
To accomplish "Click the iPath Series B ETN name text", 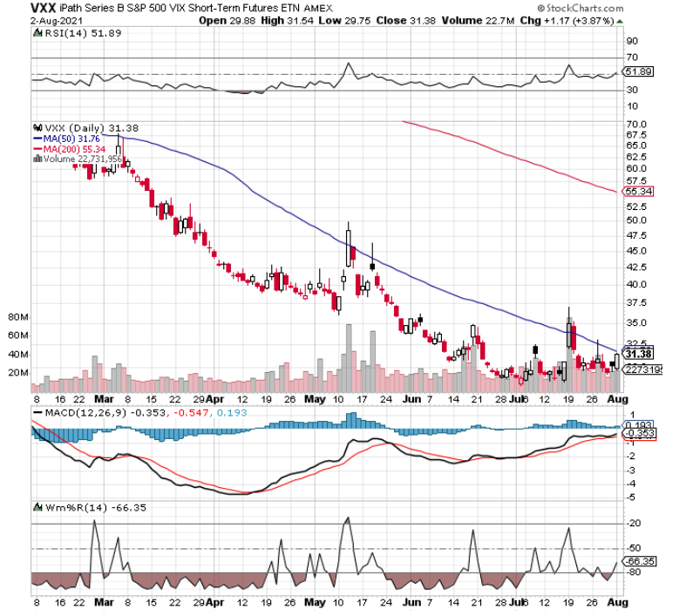I will coord(179,8).
